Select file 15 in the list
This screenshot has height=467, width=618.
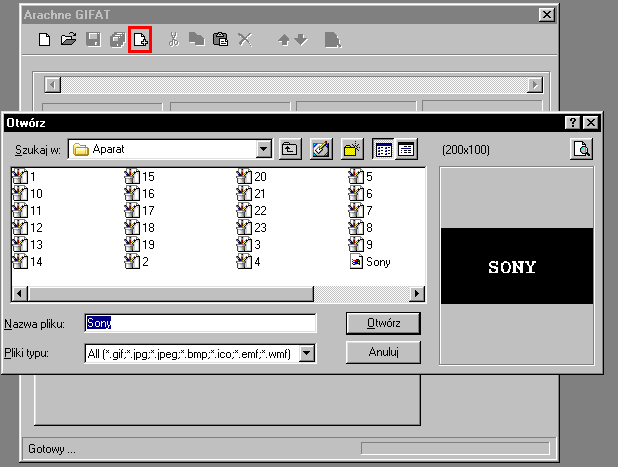pos(140,177)
